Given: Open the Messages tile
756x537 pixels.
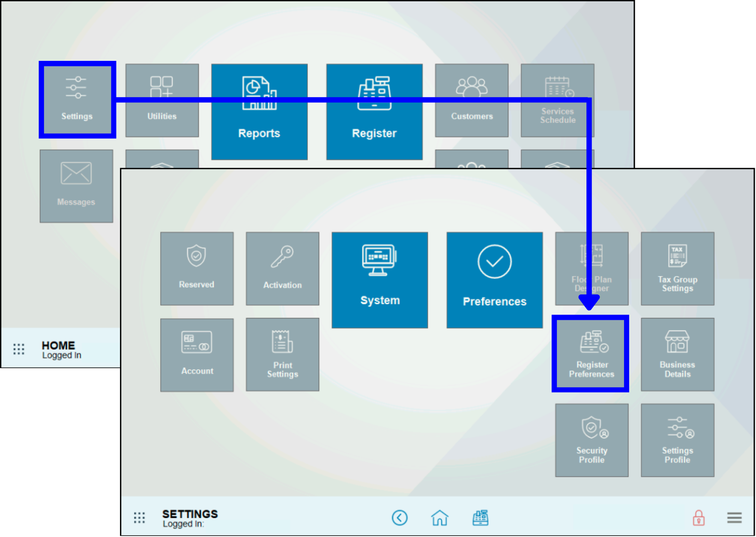Looking at the screenshot, I should click(76, 186).
